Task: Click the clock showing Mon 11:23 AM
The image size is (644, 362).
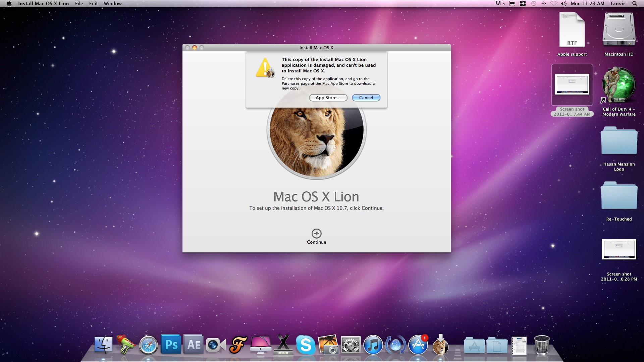Action: 588,4
